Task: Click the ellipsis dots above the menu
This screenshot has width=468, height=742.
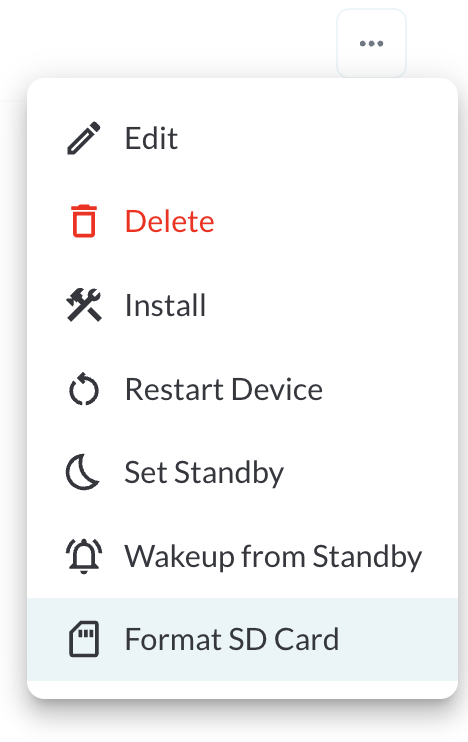Action: [x=371, y=44]
